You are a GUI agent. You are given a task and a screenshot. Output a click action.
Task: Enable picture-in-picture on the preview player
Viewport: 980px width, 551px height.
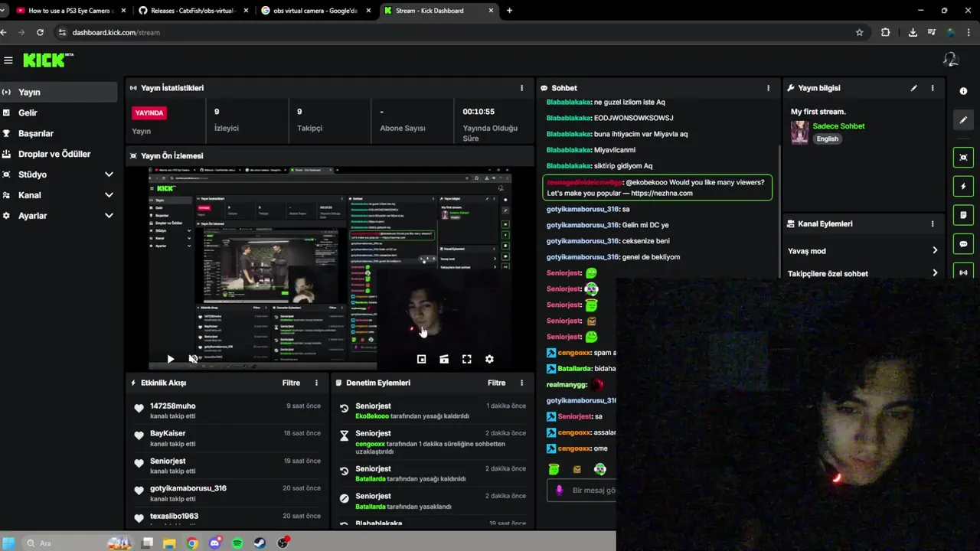coord(421,359)
